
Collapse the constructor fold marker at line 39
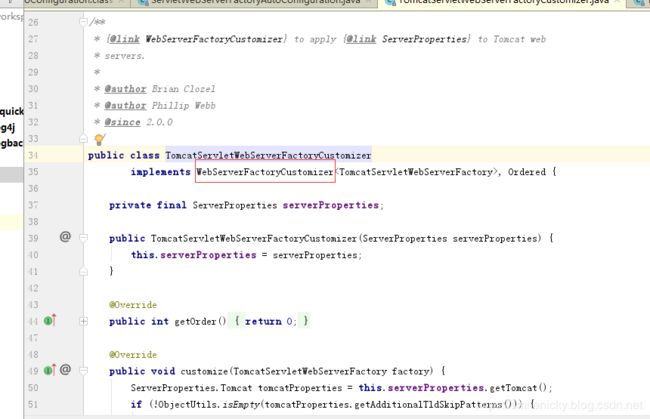(83, 237)
